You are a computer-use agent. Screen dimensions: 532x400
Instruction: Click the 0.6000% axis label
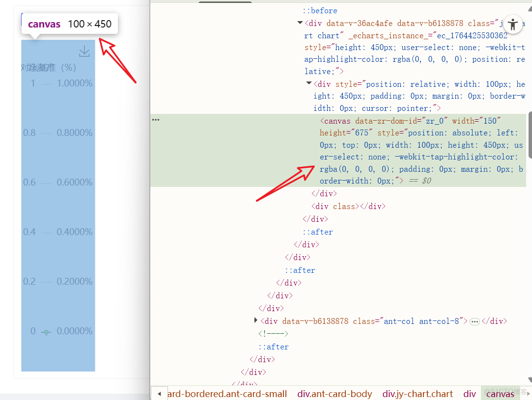[75, 182]
